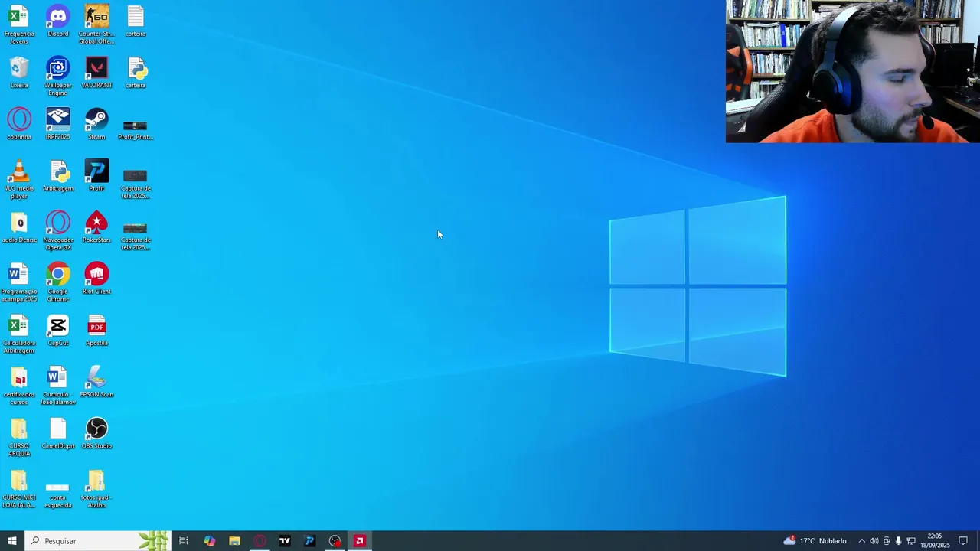
Task: Select the IRPF2025 shortcut
Action: tap(58, 124)
